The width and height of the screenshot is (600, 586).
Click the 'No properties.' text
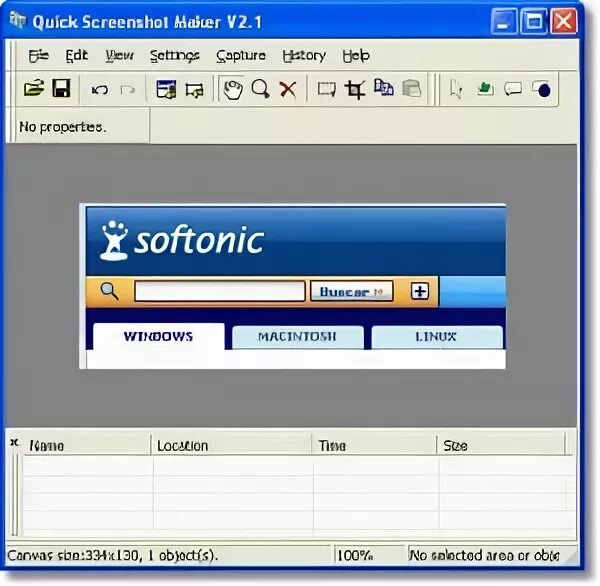(x=63, y=127)
